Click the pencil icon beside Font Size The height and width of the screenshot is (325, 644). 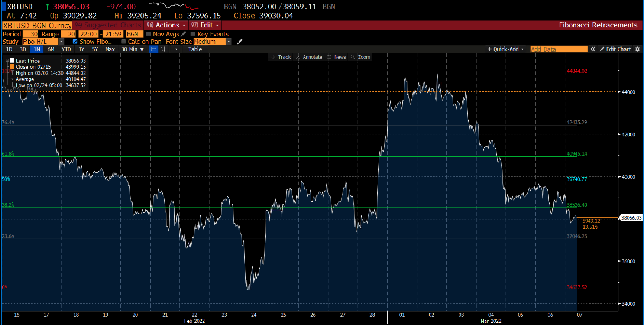tap(240, 42)
